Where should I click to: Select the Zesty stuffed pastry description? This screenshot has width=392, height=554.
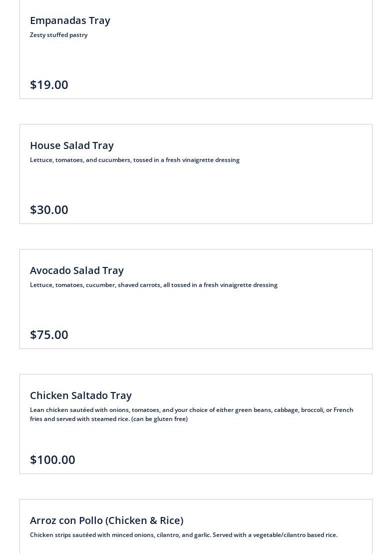click(x=58, y=35)
